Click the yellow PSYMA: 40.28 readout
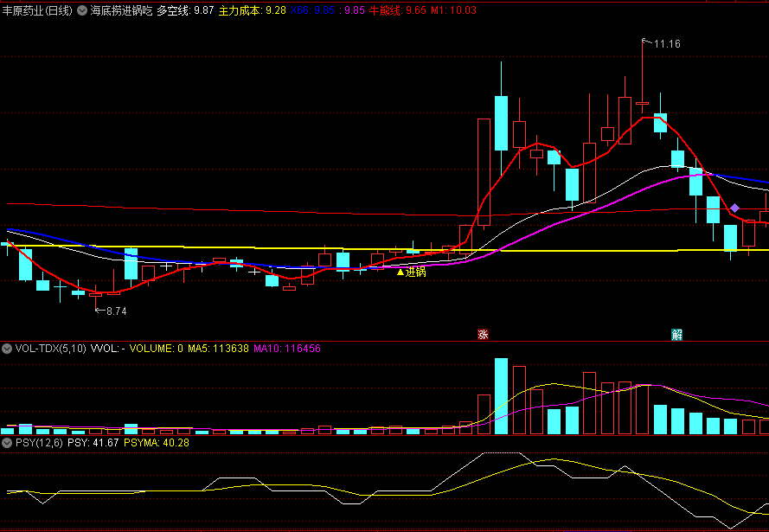The width and height of the screenshot is (769, 532). 156,443
